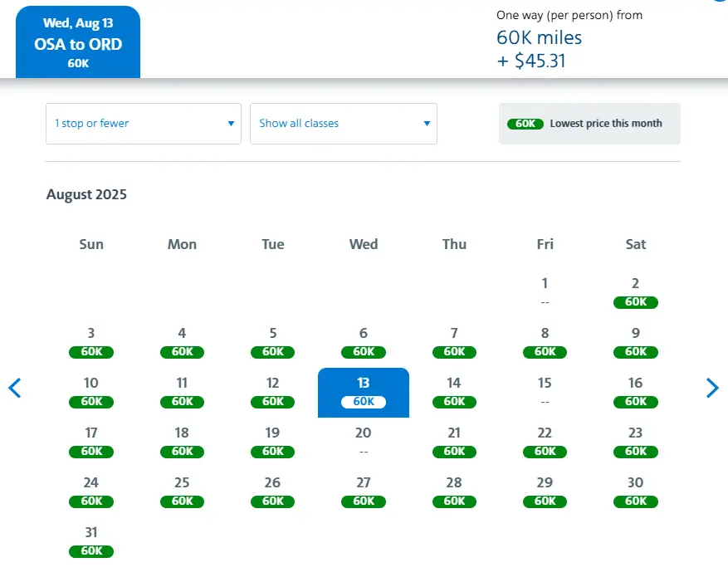Image resolution: width=728 pixels, height=587 pixels.
Task: Choose Thursday August 14 date
Action: point(454,392)
